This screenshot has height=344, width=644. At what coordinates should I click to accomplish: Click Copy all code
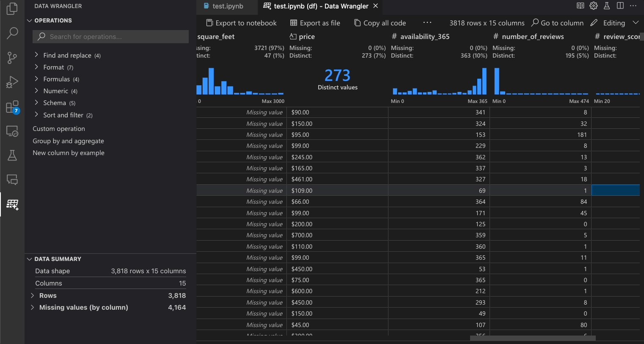tap(380, 22)
